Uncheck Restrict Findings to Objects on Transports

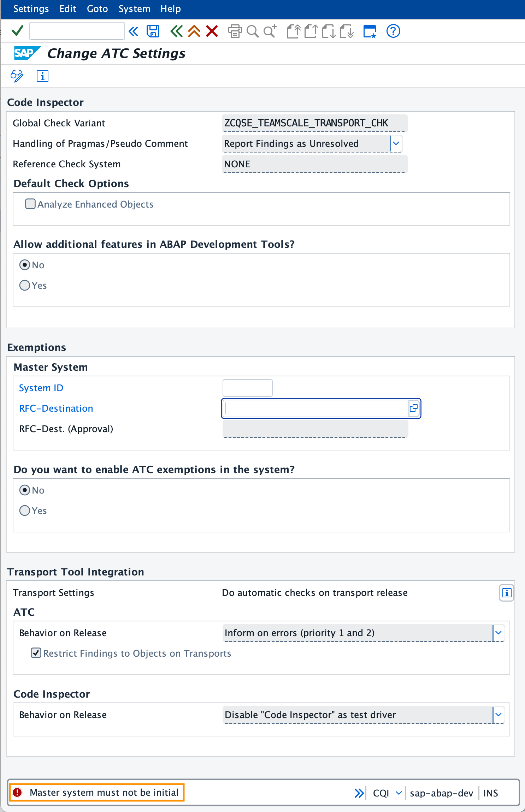pos(36,653)
